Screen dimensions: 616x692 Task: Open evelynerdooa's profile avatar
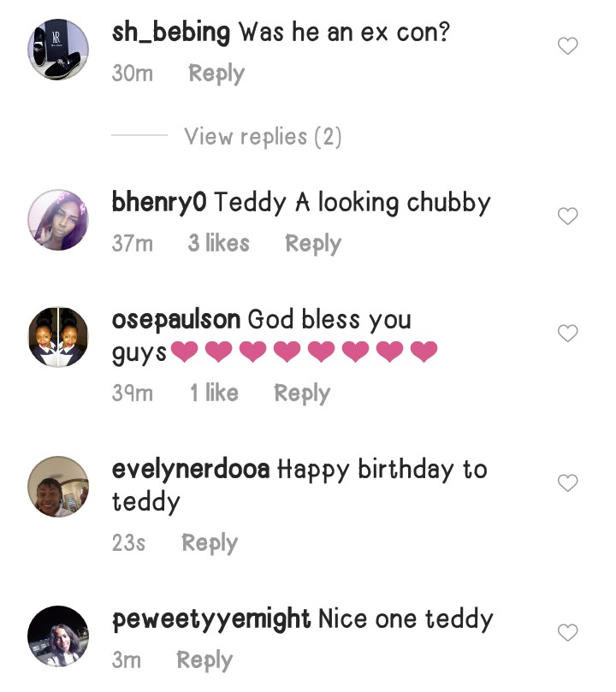coord(58,487)
